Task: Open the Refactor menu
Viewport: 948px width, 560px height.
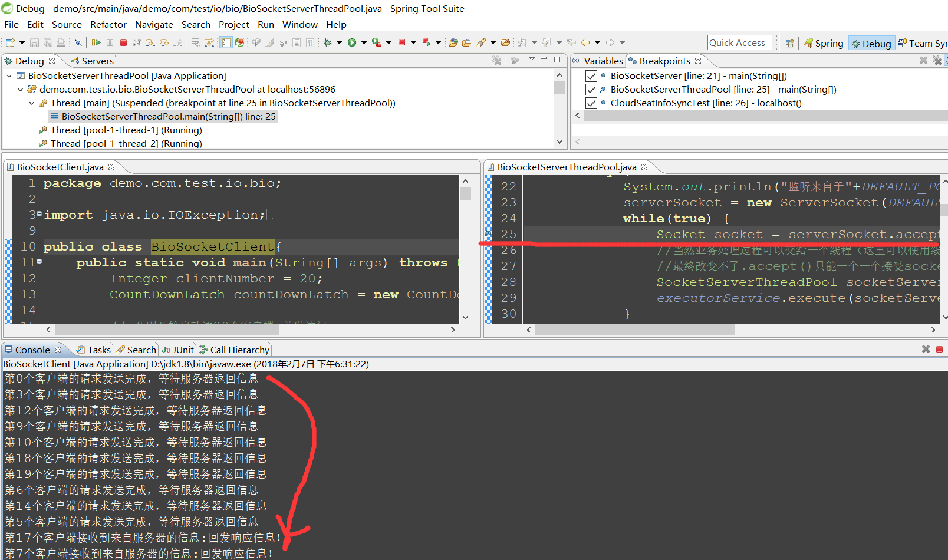Action: click(108, 25)
